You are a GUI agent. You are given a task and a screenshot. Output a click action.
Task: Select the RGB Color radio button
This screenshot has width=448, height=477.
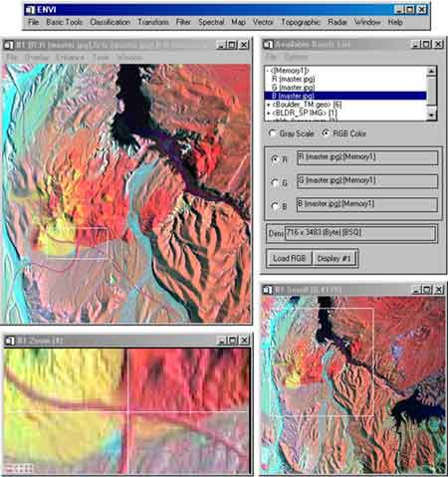[x=326, y=133]
